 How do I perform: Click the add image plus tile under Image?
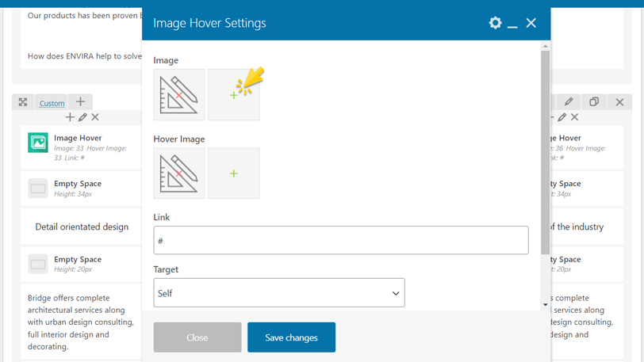pos(234,95)
